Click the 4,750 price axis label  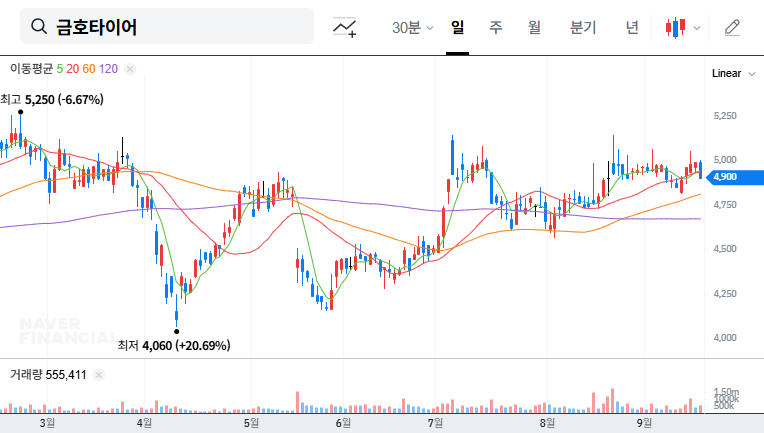coord(725,205)
